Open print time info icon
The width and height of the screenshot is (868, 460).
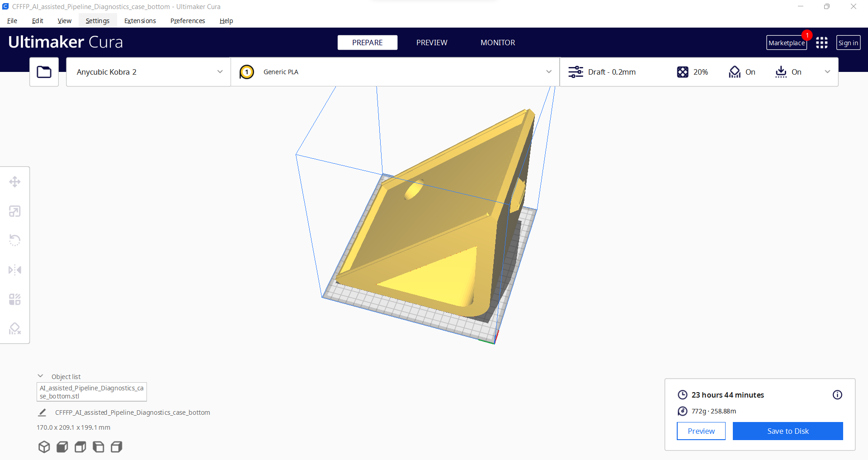[837, 395]
